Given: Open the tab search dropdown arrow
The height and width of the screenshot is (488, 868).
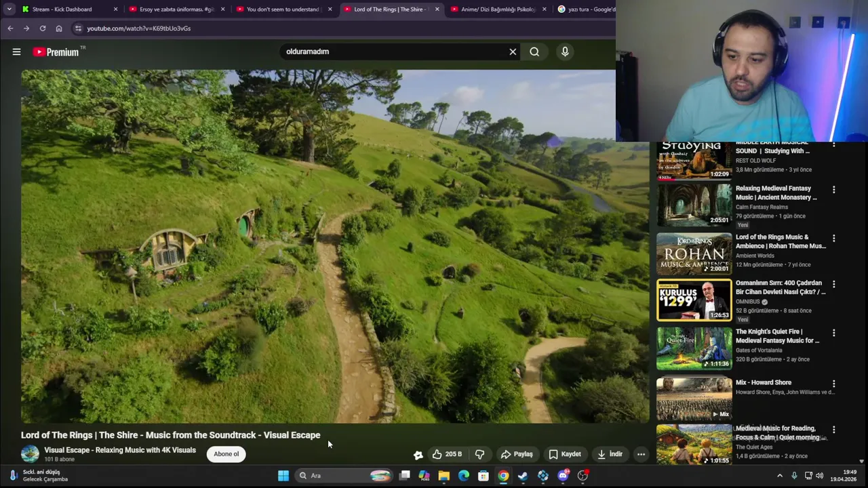Looking at the screenshot, I should coord(9,9).
